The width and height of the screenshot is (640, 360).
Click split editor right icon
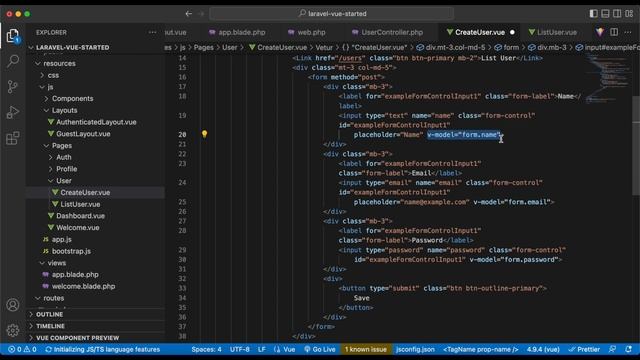614,32
